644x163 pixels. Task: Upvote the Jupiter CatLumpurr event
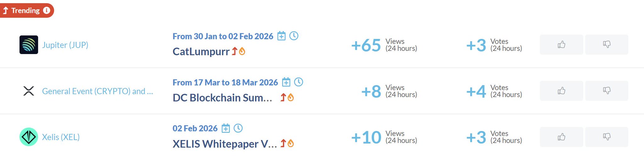click(561, 45)
